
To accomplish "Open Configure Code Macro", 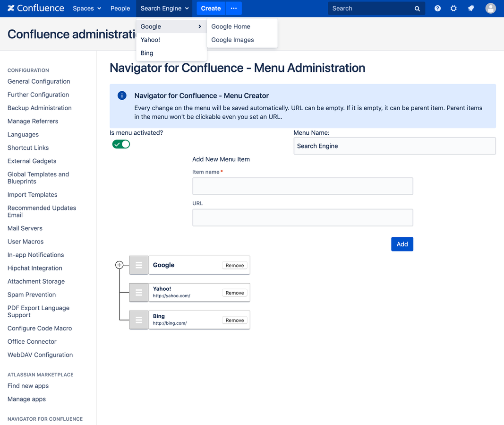I will coord(40,328).
